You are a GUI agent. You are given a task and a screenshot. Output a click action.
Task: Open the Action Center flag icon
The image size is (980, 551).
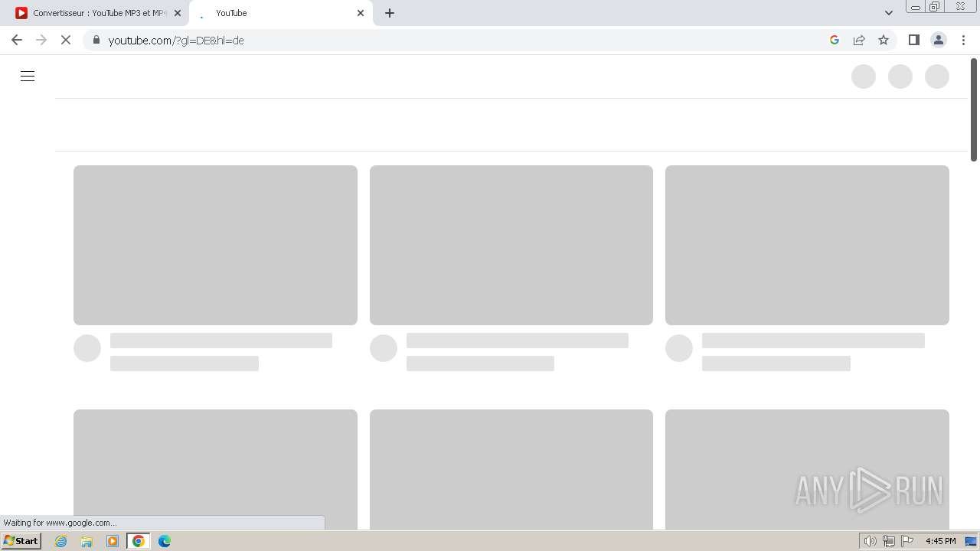tap(907, 541)
